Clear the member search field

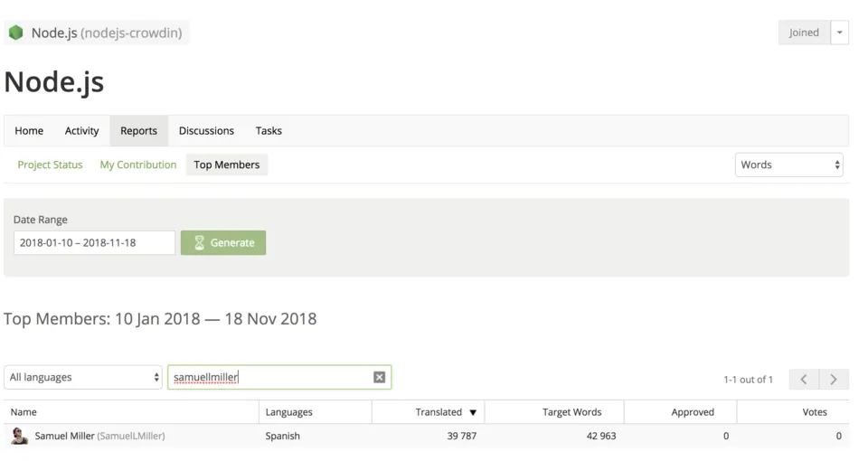pos(379,378)
